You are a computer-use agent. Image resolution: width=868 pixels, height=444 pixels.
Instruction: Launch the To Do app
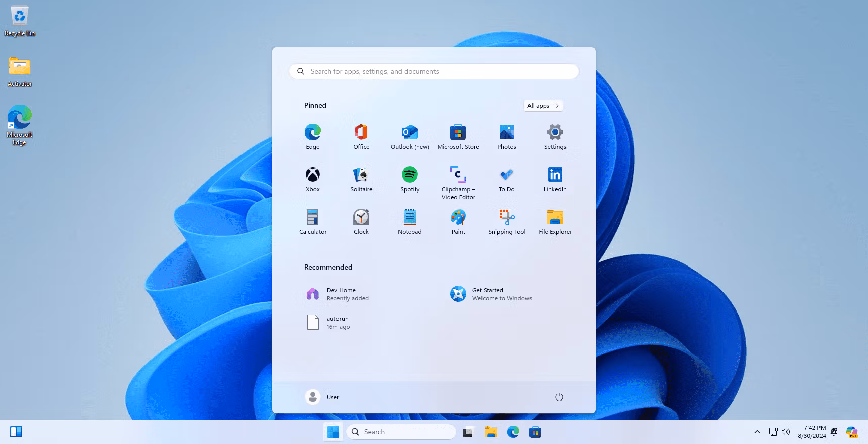[x=506, y=179]
